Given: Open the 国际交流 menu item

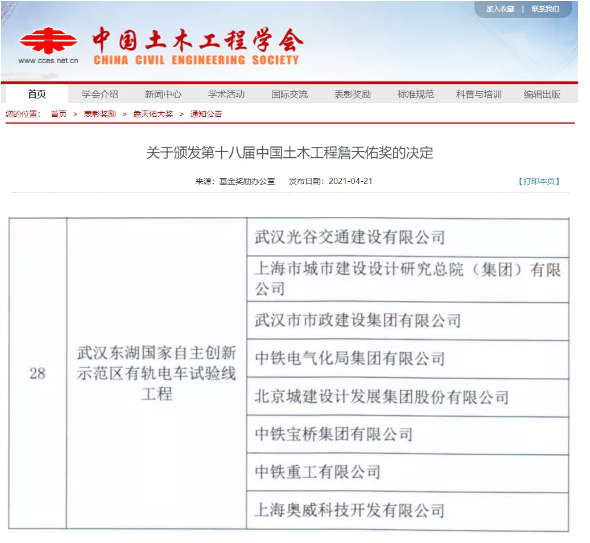Looking at the screenshot, I should pyautogui.click(x=289, y=94).
